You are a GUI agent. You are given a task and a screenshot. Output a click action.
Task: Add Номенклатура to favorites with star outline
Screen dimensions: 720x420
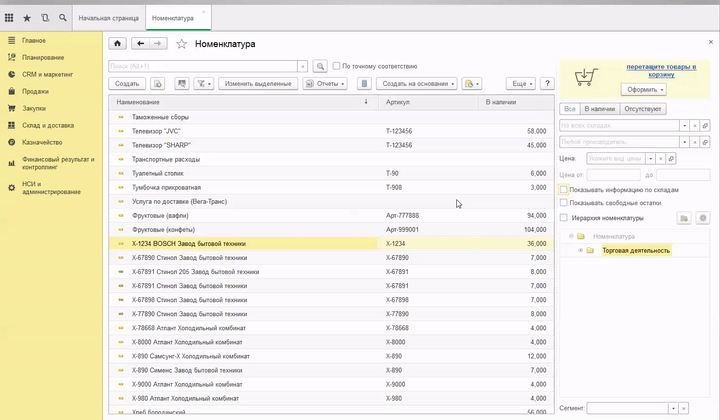tap(181, 44)
